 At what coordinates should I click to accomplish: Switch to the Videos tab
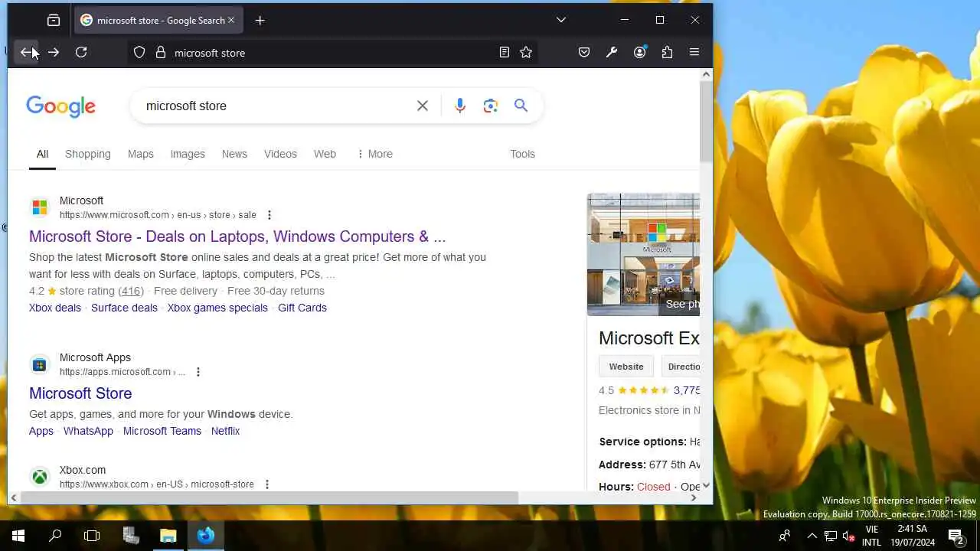[280, 154]
